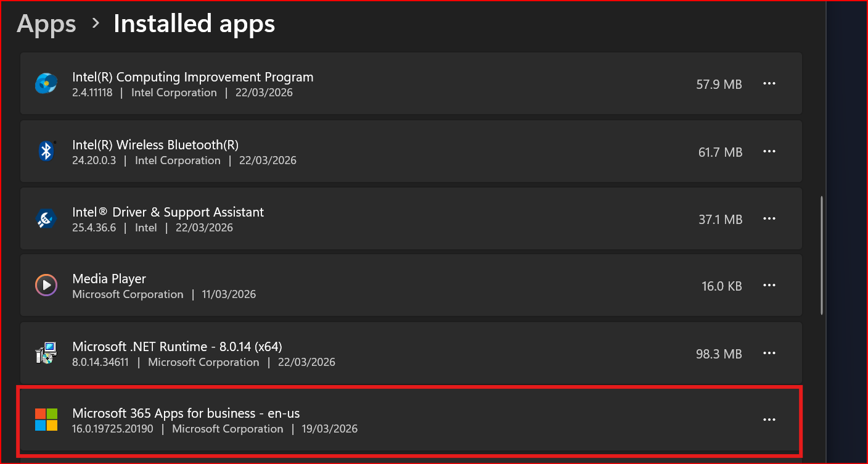Screen dimensions: 868x464
Task: Click version number 8.0.14.34611
Action: click(100, 362)
